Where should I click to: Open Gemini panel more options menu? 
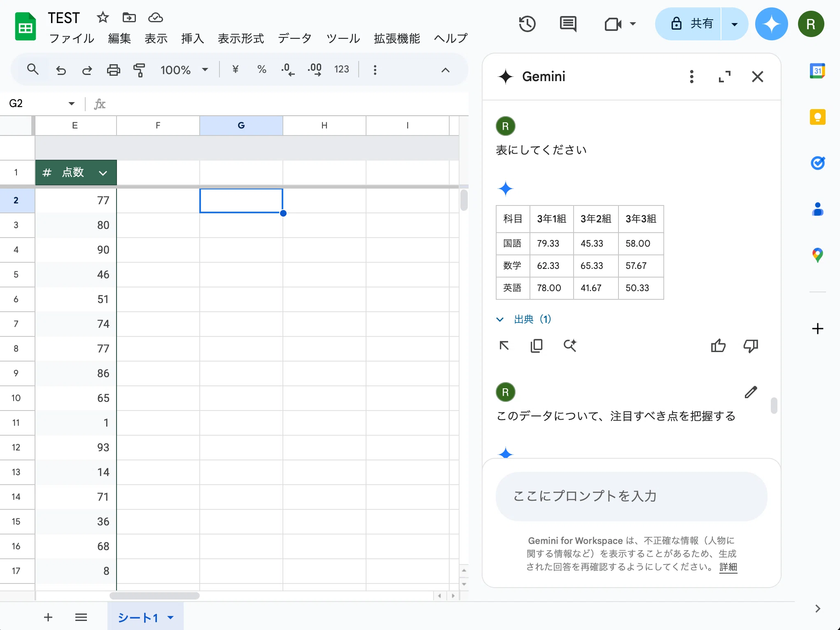coord(692,77)
